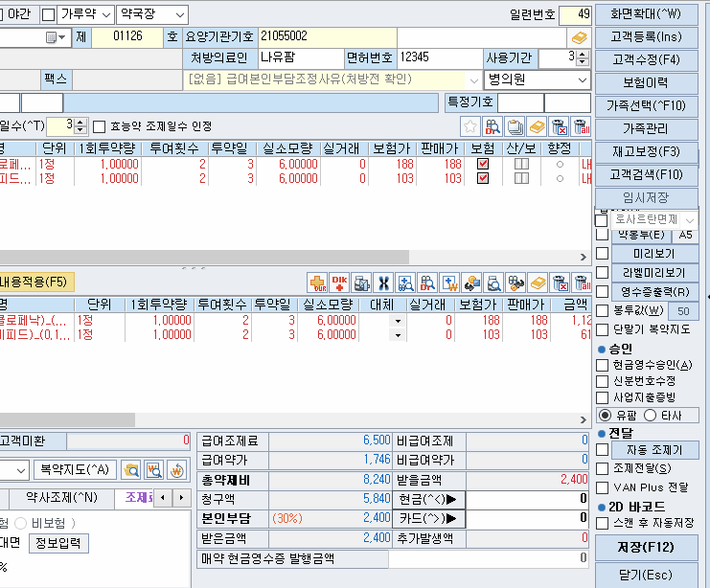The width and height of the screenshot is (710, 588).
Task: Enable 스캔 후 자동저장 checkbox
Action: pos(603,524)
